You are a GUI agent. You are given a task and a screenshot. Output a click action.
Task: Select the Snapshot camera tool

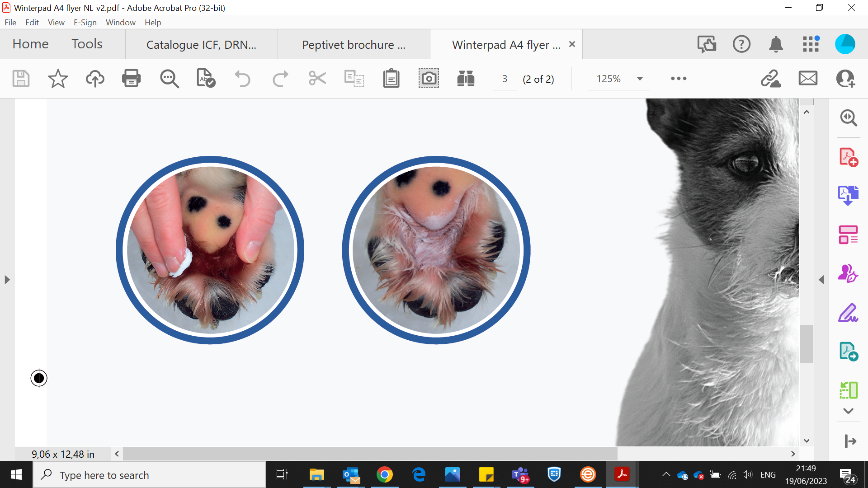[428, 79]
